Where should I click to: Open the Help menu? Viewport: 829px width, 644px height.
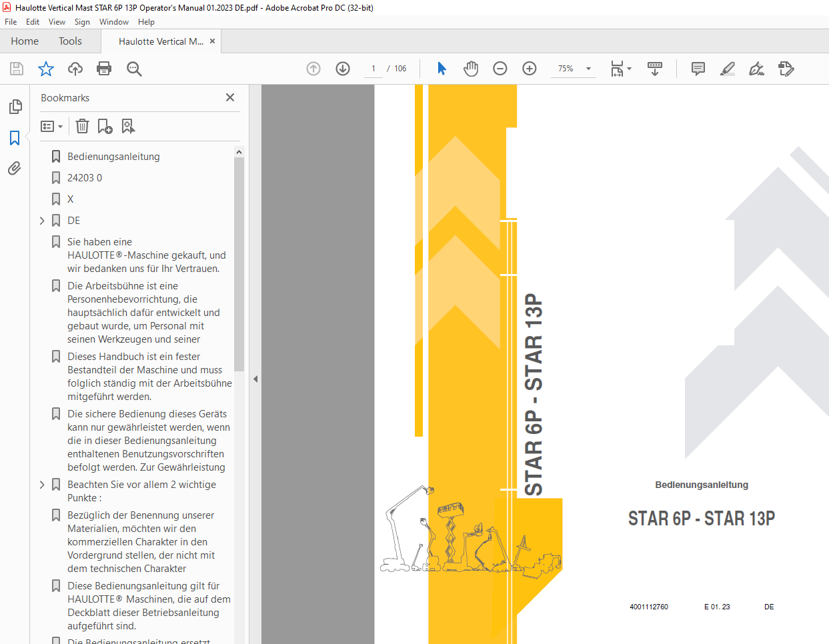click(x=146, y=22)
